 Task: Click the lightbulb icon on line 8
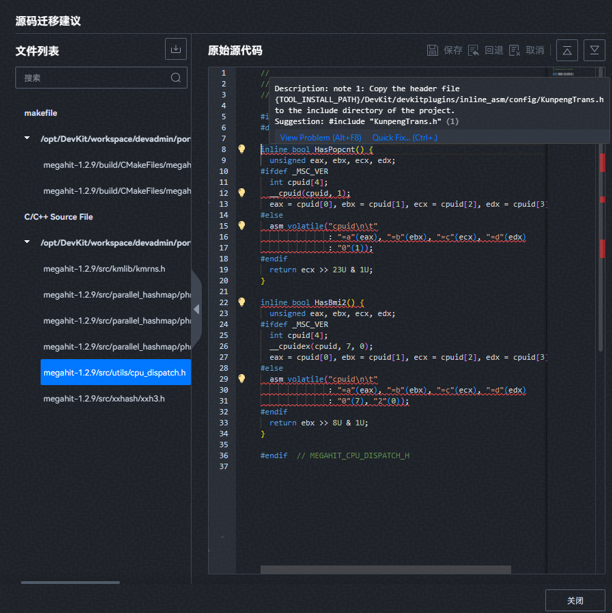[241, 149]
